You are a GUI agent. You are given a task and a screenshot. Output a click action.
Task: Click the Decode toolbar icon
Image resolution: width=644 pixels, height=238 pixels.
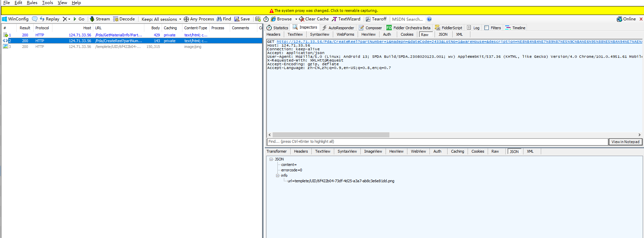[116, 19]
